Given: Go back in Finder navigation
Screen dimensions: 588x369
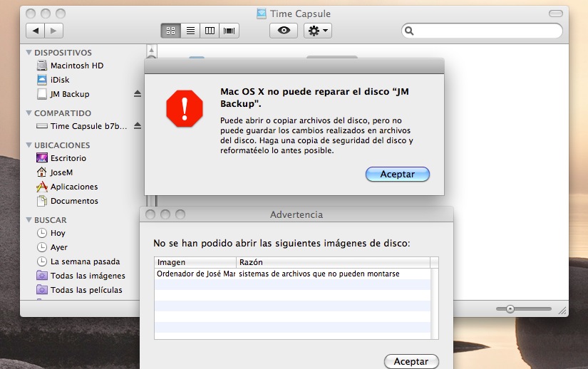Looking at the screenshot, I should click(35, 31).
